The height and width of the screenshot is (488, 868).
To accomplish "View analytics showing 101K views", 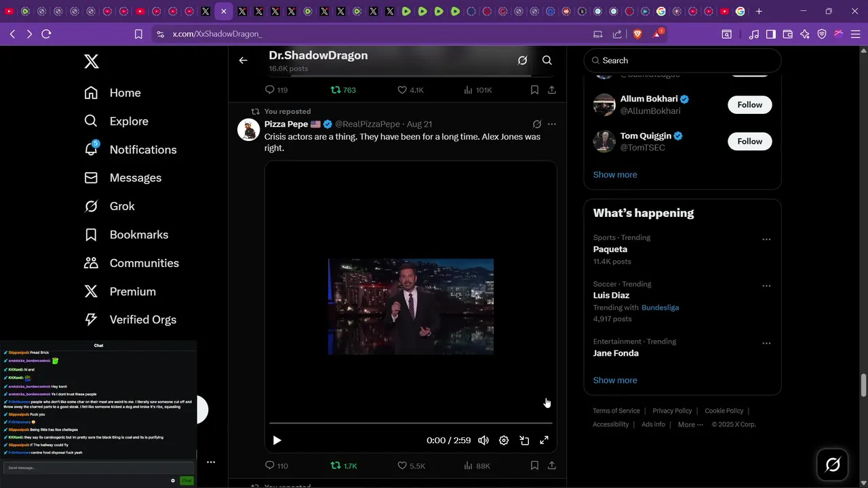I will tap(478, 89).
